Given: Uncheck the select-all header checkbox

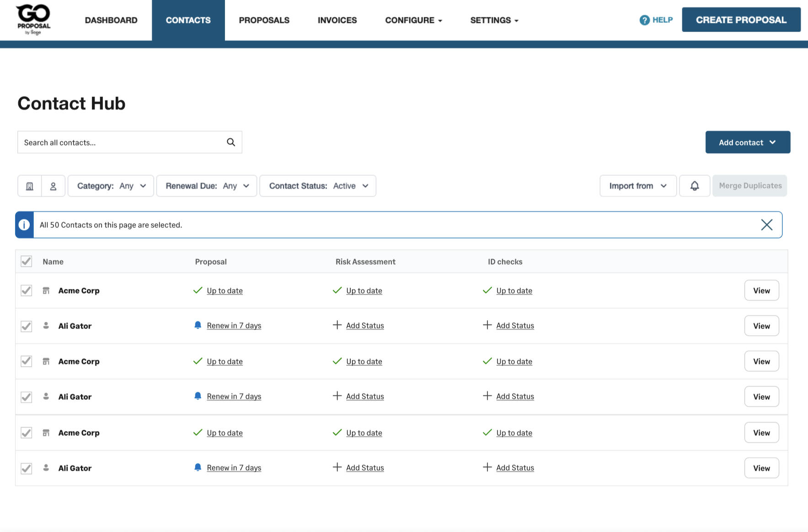Looking at the screenshot, I should click(27, 261).
